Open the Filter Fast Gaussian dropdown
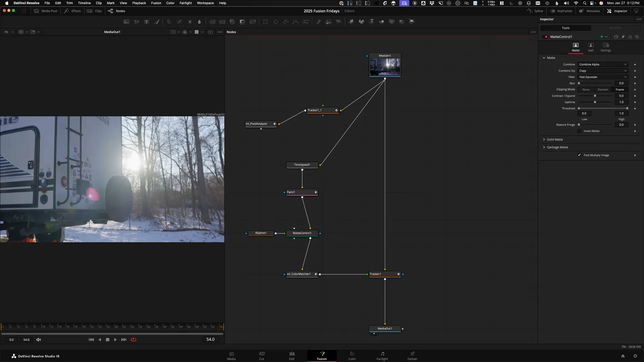This screenshot has width=644, height=362. 603,77
